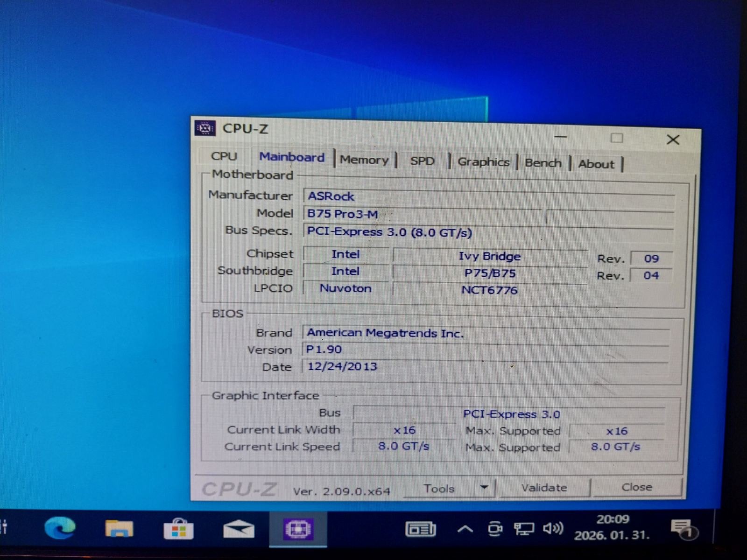747x560 pixels.
Task: Select the B75 Pro3-M model value
Action: (423, 214)
